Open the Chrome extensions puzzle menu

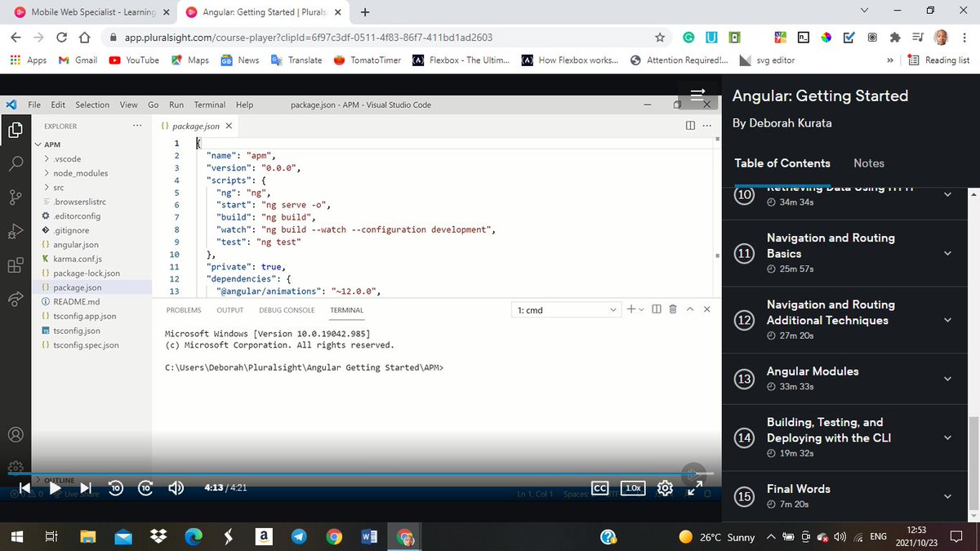click(x=895, y=38)
